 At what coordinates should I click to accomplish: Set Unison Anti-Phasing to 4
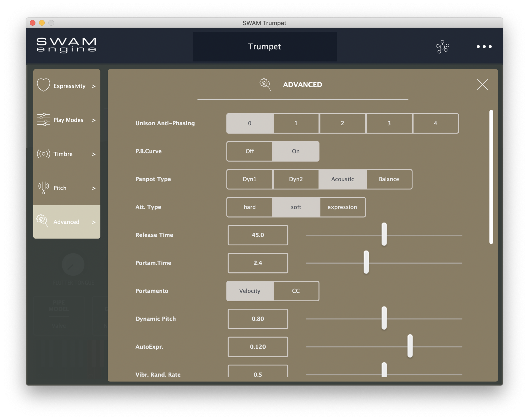coord(436,123)
